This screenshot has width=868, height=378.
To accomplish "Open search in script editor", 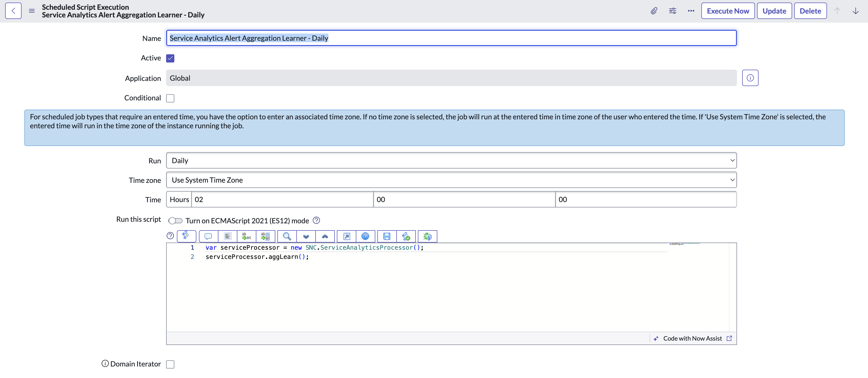I will point(287,236).
